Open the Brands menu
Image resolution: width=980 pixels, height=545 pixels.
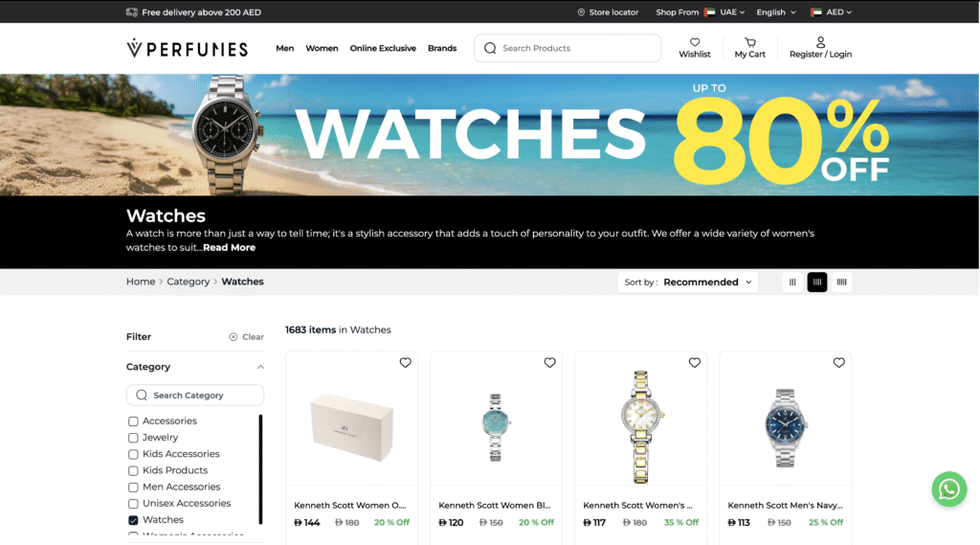click(x=442, y=48)
